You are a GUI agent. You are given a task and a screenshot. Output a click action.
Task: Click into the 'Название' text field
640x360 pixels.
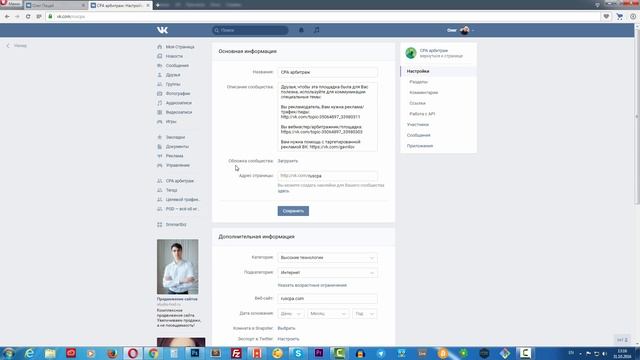click(x=327, y=72)
